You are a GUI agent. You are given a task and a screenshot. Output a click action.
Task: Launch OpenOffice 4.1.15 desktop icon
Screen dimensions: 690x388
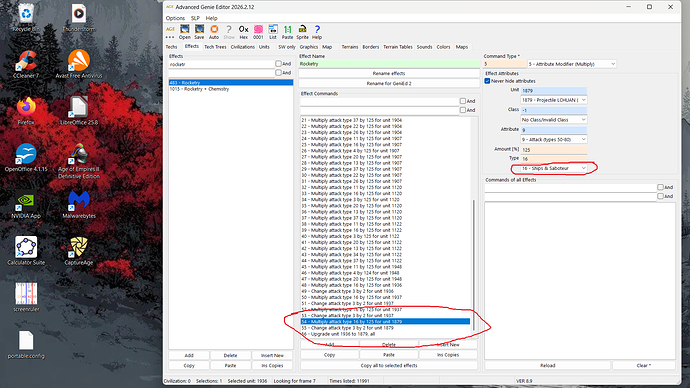pyautogui.click(x=26, y=158)
